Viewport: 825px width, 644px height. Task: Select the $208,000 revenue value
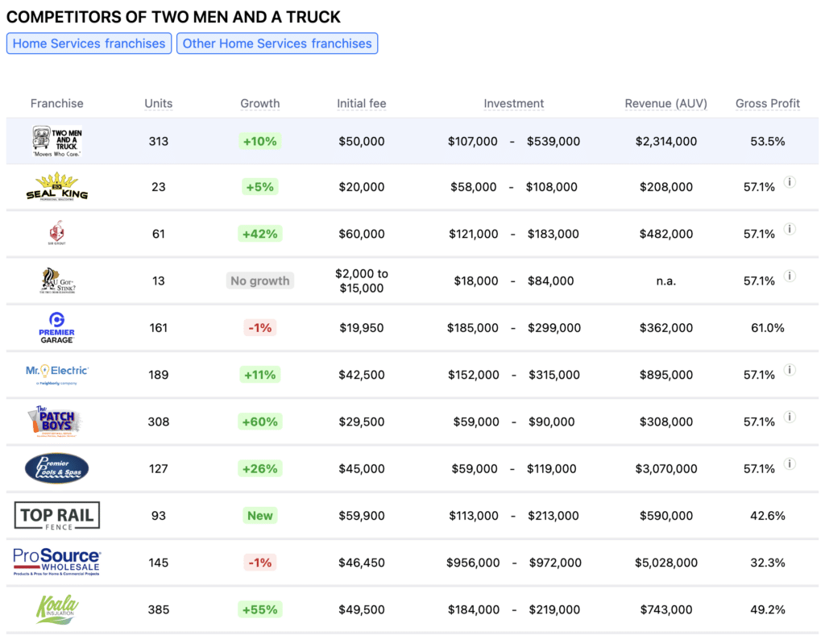665,187
